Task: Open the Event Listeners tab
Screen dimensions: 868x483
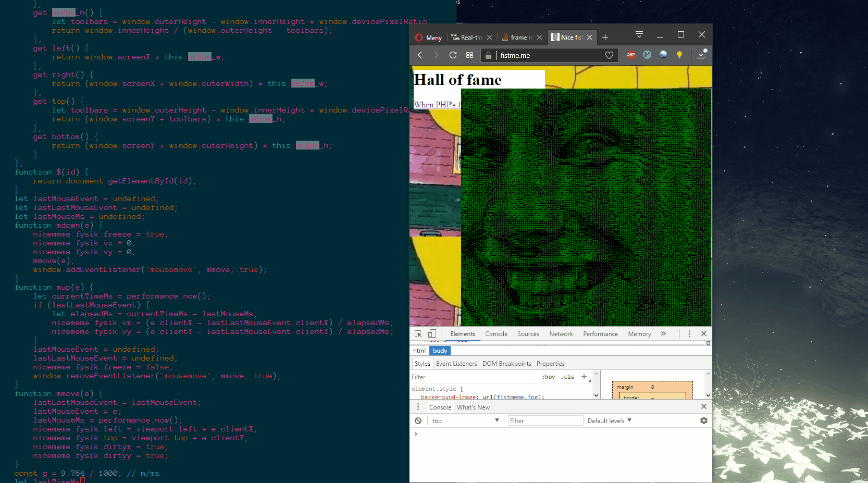Action: point(456,364)
